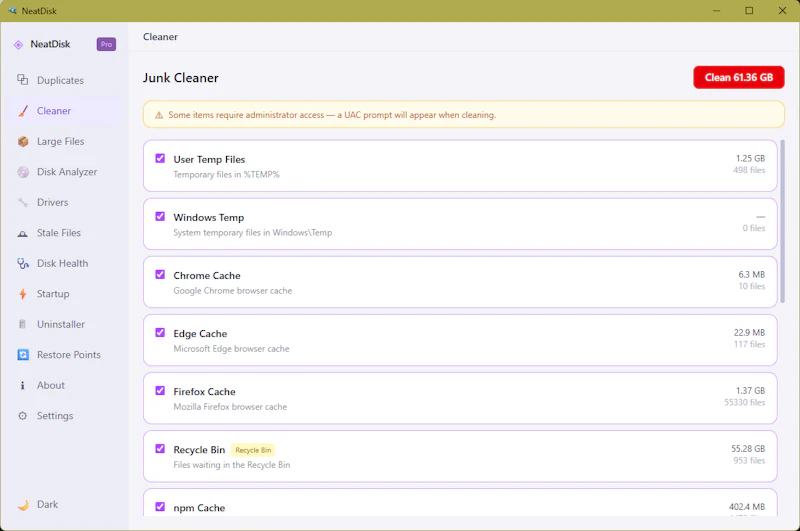Click the 6.3 MB size value

click(x=752, y=274)
